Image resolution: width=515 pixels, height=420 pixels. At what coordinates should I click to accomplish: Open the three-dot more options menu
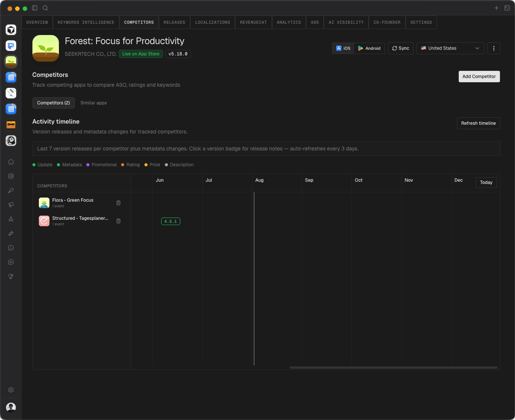pyautogui.click(x=494, y=48)
